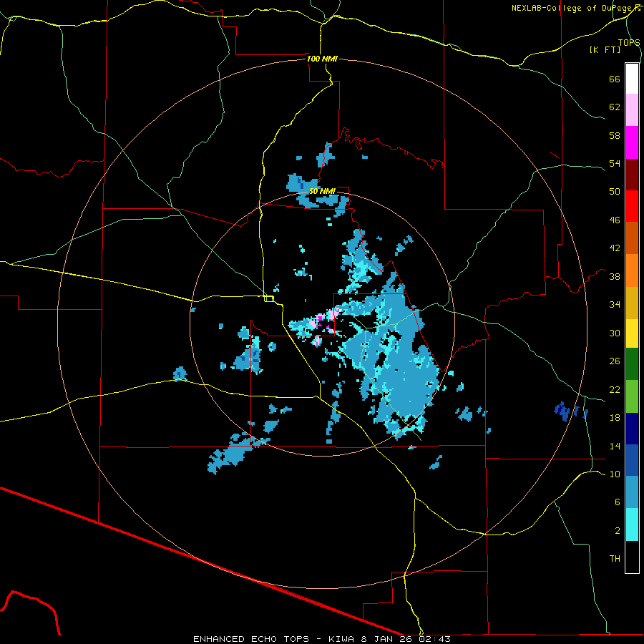The image size is (644, 644).
Task: Click the light pink legend swatch
Action: pos(632,110)
